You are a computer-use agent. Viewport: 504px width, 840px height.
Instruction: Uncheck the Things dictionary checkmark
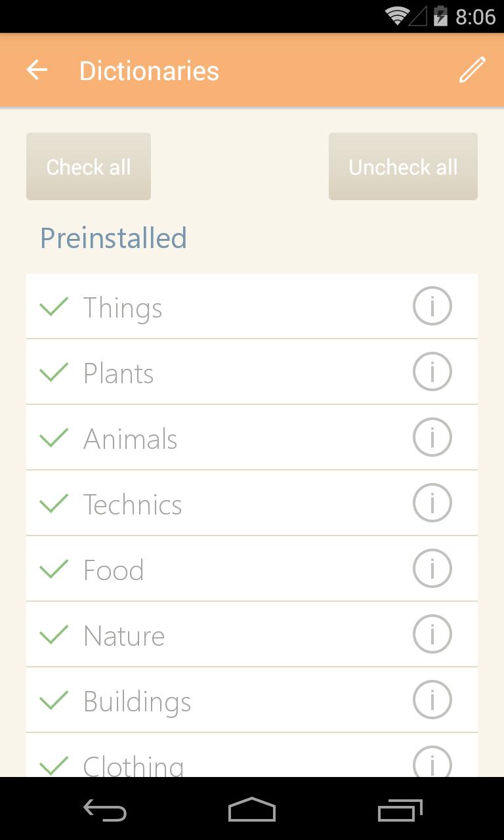click(x=54, y=306)
